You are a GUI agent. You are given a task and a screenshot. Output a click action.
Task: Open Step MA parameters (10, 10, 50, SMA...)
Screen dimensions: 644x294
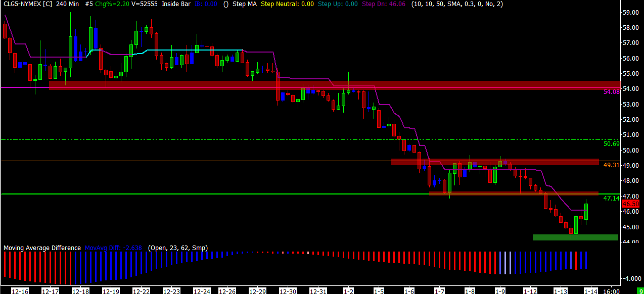click(x=457, y=4)
